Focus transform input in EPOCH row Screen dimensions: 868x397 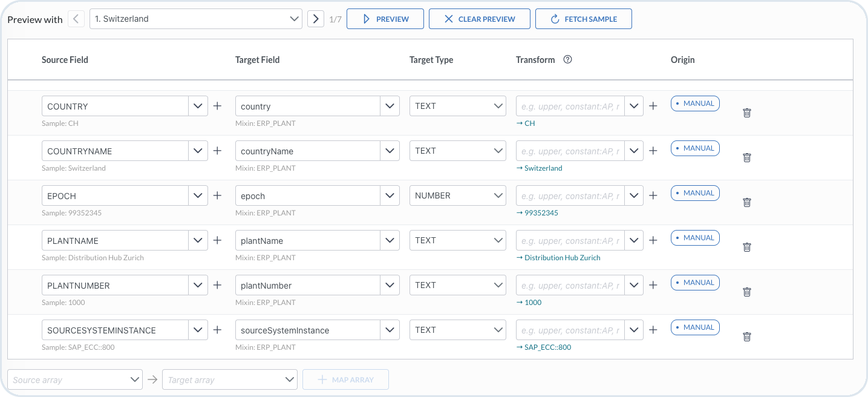pyautogui.click(x=570, y=195)
